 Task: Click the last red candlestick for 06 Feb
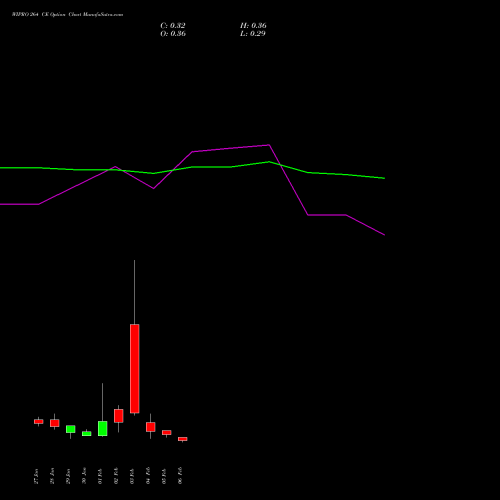(x=183, y=439)
